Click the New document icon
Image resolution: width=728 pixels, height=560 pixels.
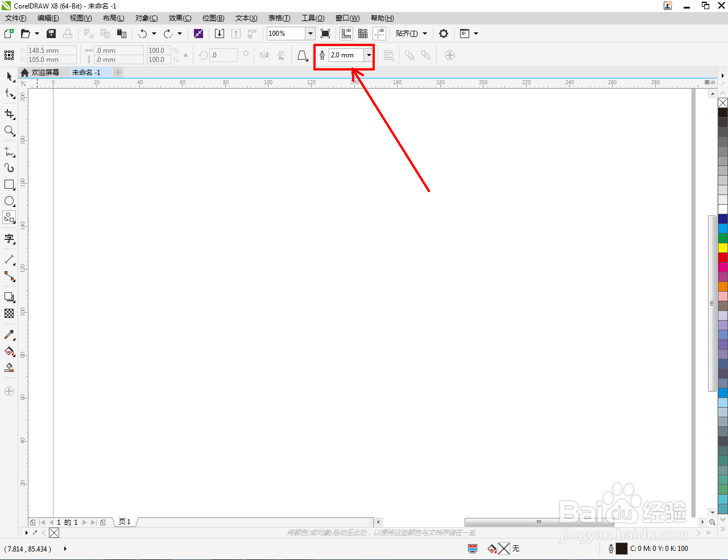point(9,34)
